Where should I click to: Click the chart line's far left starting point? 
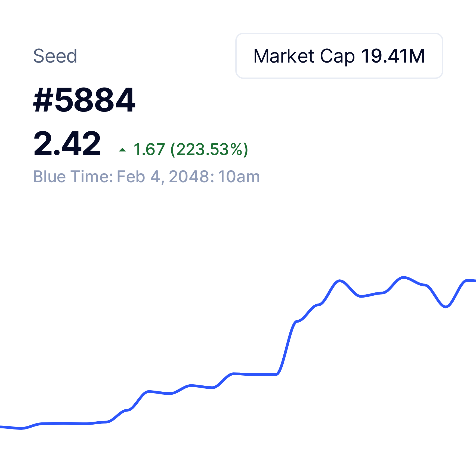coord(1,427)
